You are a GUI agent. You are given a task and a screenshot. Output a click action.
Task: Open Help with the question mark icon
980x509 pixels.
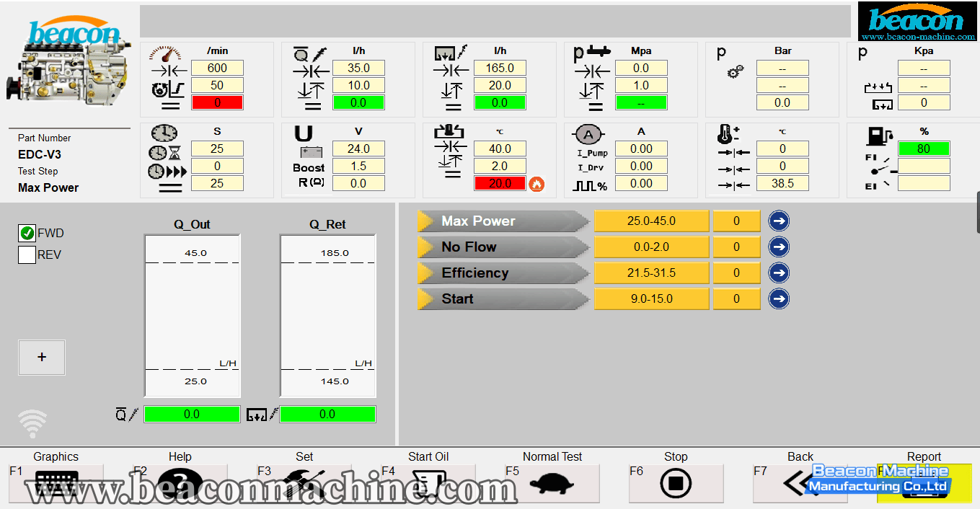(x=180, y=483)
